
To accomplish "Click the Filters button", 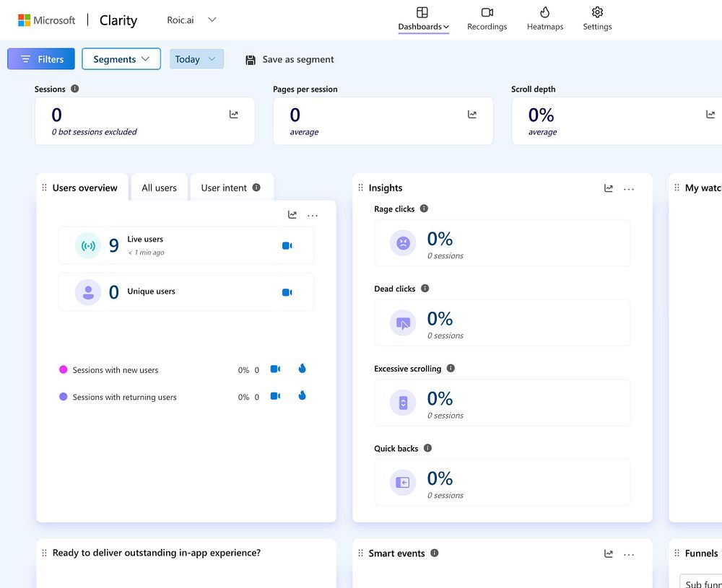I will point(41,59).
